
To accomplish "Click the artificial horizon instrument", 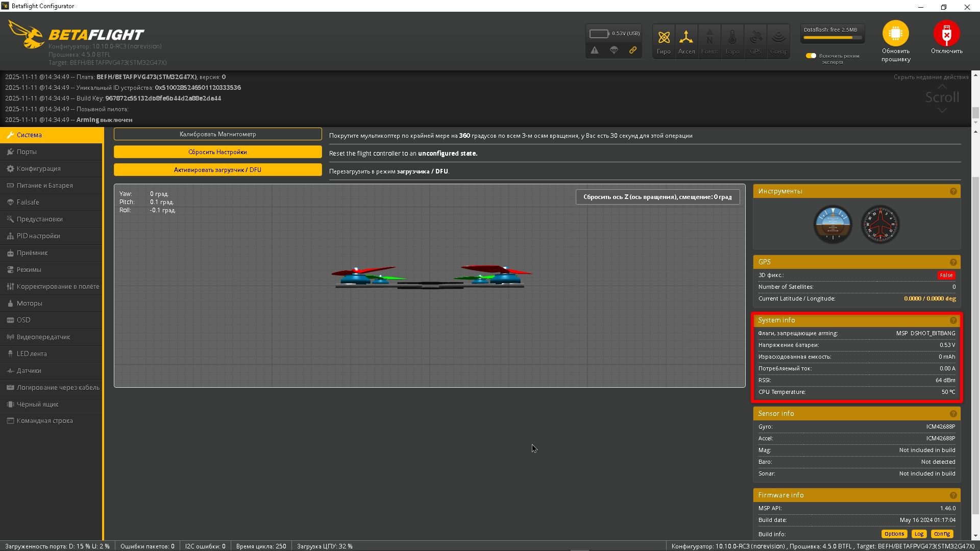I will click(832, 224).
